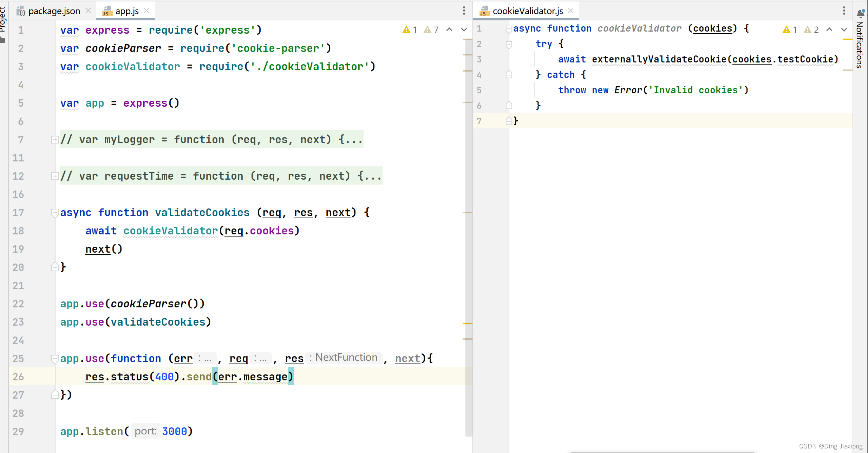
Task: Go to previous highlighted problem in app.js
Action: (449, 29)
